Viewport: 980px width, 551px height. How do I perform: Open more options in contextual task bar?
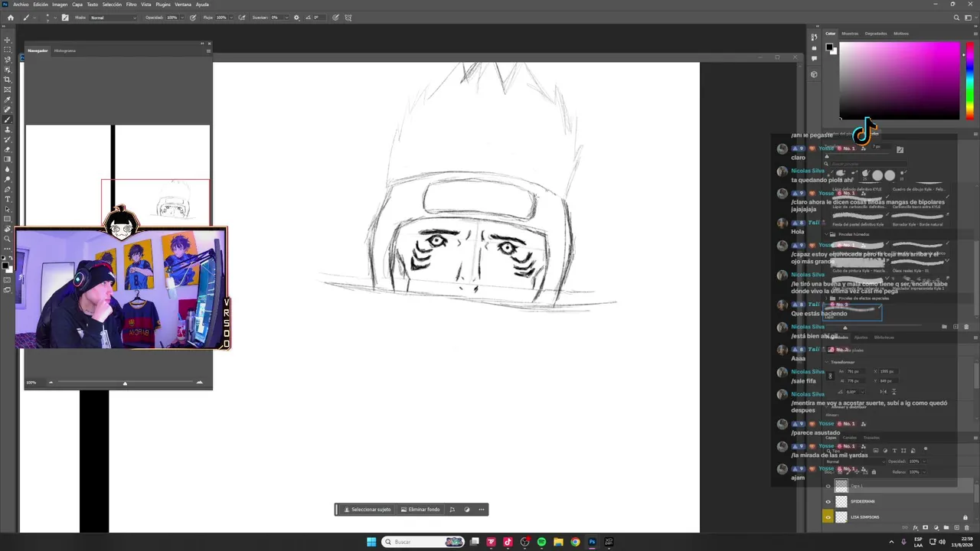482,510
